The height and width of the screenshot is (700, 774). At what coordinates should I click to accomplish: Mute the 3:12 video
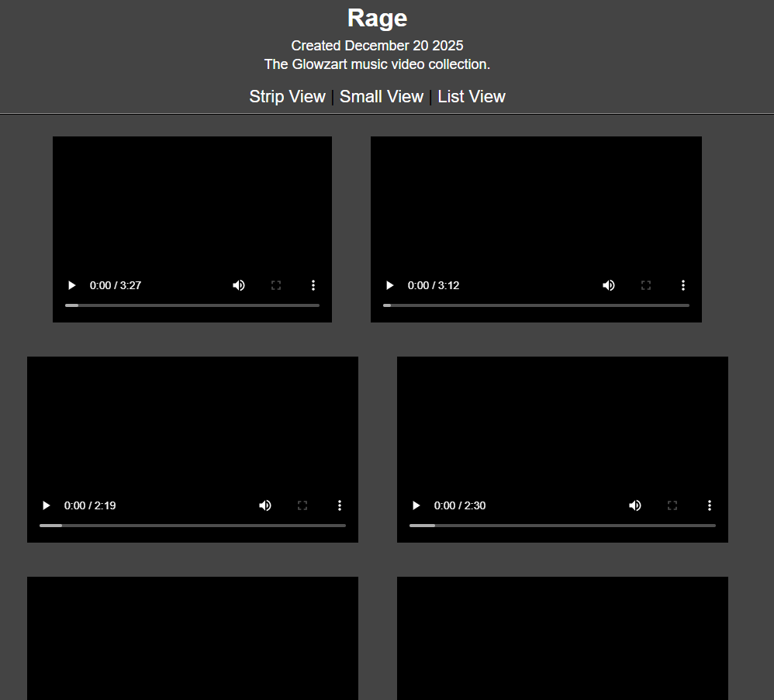tap(609, 285)
